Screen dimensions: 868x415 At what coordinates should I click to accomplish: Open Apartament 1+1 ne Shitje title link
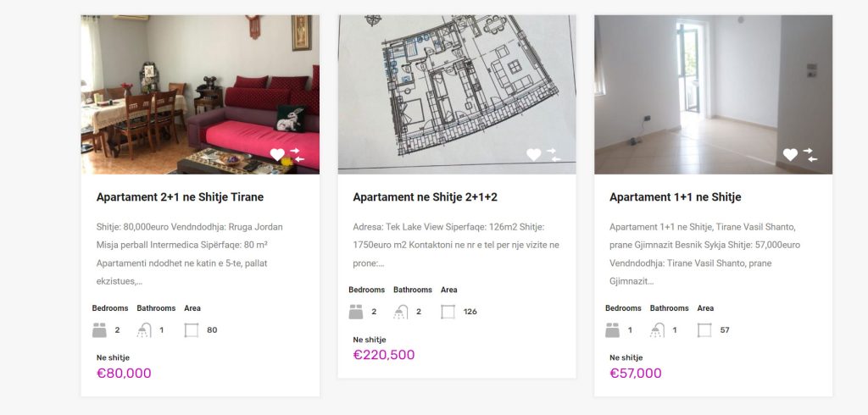pyautogui.click(x=675, y=197)
